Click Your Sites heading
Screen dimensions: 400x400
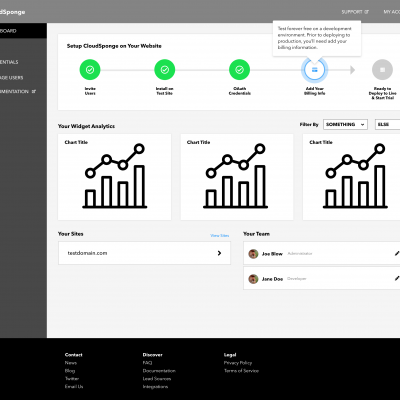71,234
